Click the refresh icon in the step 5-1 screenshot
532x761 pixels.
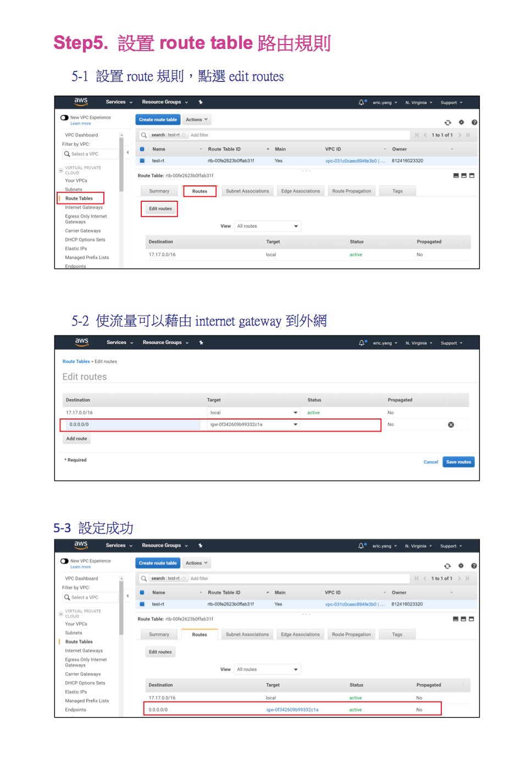coord(447,123)
